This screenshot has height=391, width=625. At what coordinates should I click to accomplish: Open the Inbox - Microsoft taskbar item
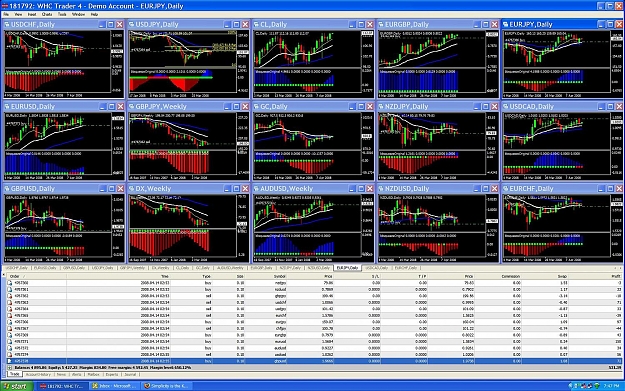115,386
